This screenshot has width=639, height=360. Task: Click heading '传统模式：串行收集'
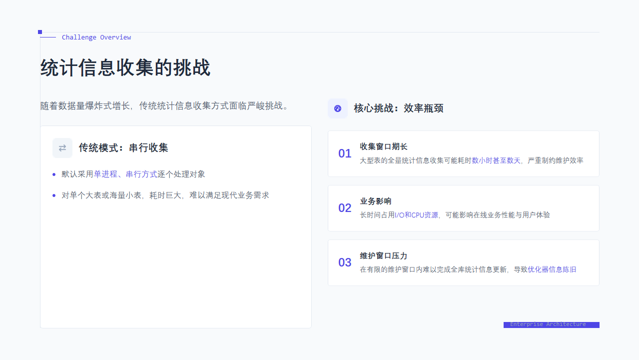[123, 148]
